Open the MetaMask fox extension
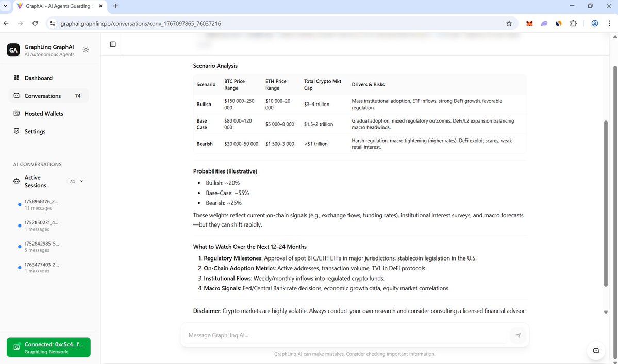618x364 pixels. point(529,23)
